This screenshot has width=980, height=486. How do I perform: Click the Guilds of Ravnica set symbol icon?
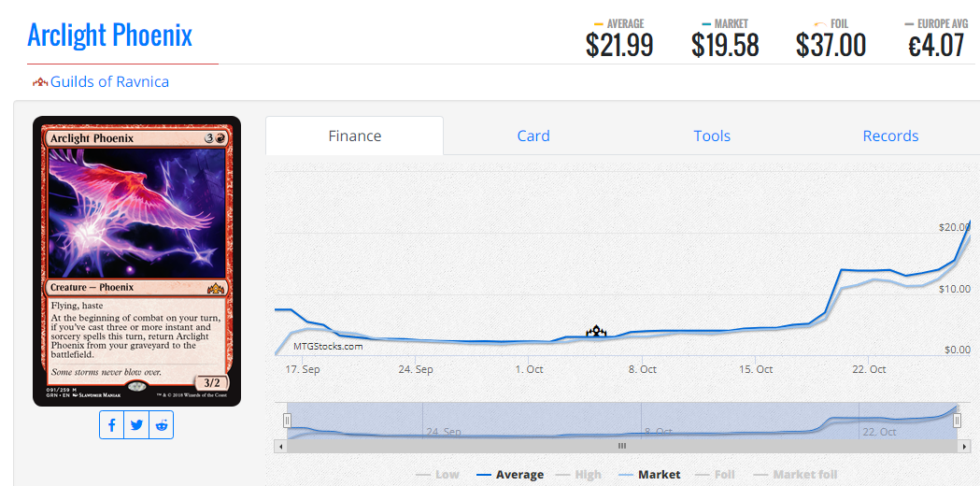pyautogui.click(x=40, y=82)
